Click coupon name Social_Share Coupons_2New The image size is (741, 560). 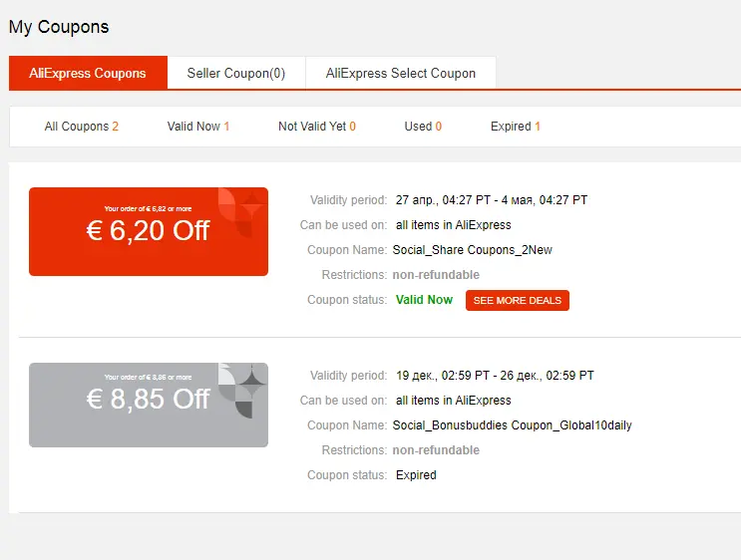(473, 250)
